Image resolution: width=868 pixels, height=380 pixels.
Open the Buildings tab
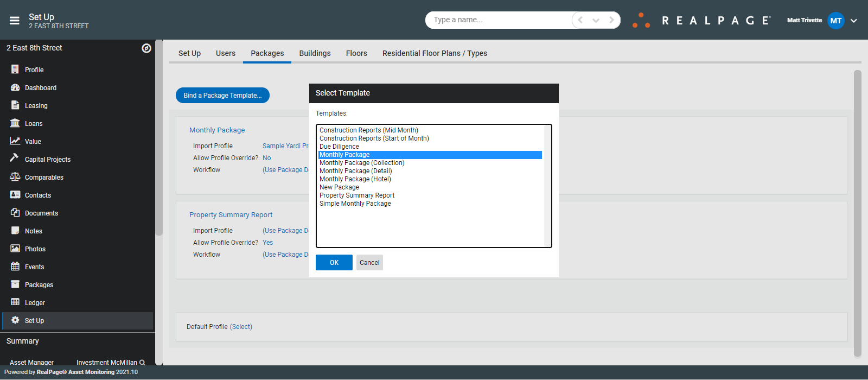click(x=315, y=53)
